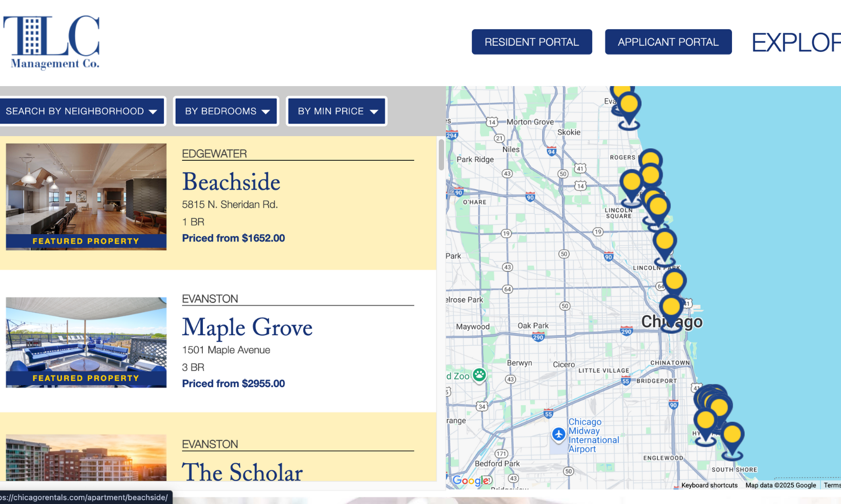Open the Google logo link on map
Screen dimensions: 841x504
(x=470, y=480)
